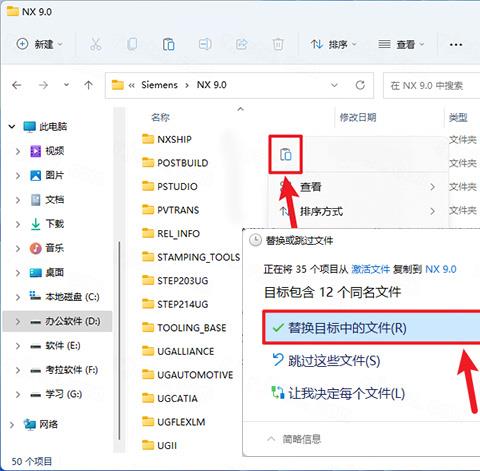Click 激活文件 source link in dialog
The width and height of the screenshot is (480, 471).
[x=371, y=269]
